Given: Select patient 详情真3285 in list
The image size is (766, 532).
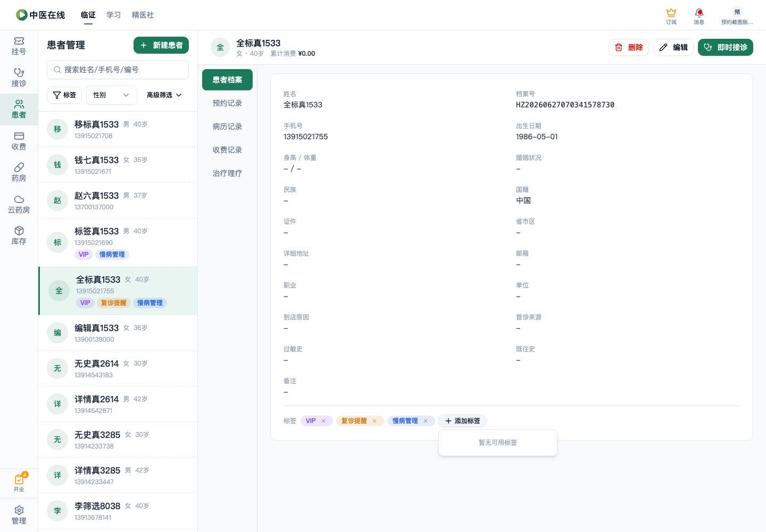Looking at the screenshot, I should [x=118, y=475].
